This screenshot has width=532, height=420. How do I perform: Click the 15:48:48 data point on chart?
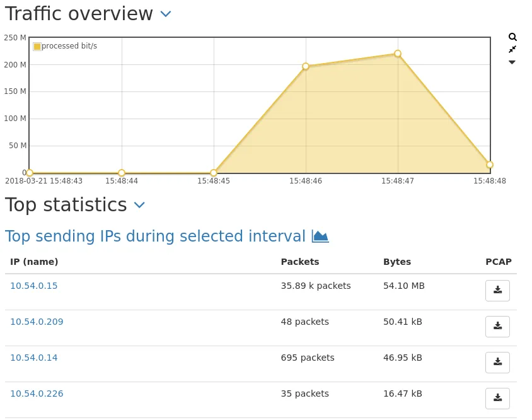pyautogui.click(x=489, y=165)
